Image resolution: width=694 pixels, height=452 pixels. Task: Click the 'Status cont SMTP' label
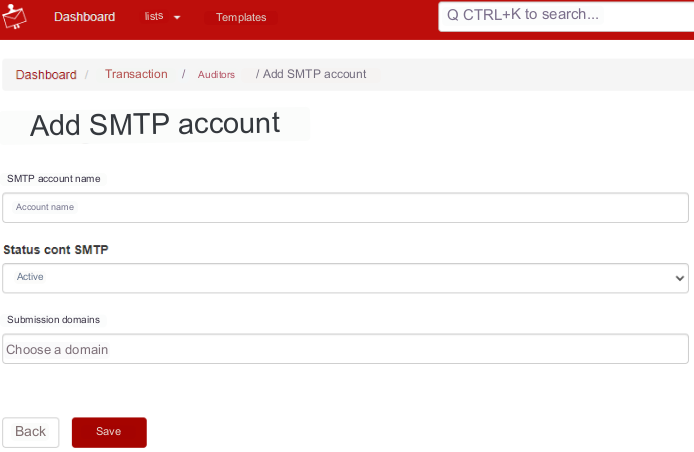[56, 250]
